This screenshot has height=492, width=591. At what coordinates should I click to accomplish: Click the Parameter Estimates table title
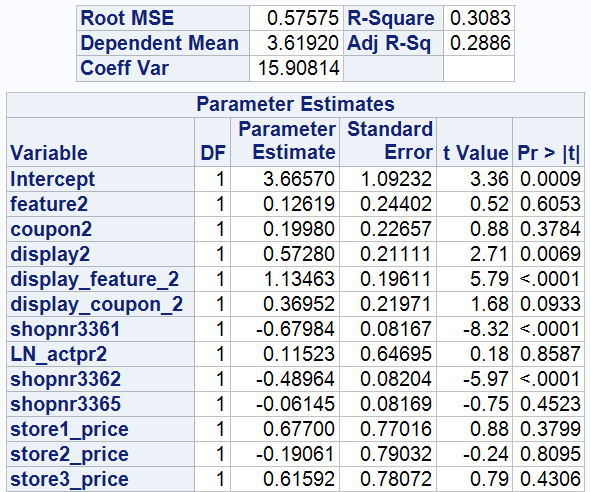pos(295,104)
